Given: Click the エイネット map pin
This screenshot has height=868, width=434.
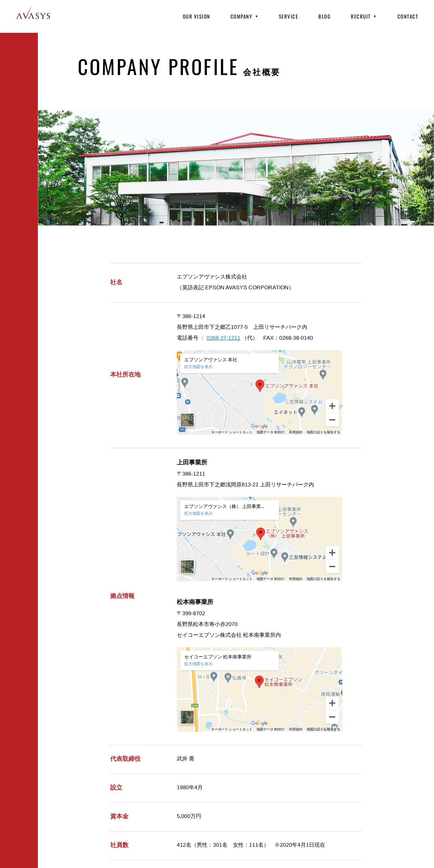Looking at the screenshot, I should [302, 412].
